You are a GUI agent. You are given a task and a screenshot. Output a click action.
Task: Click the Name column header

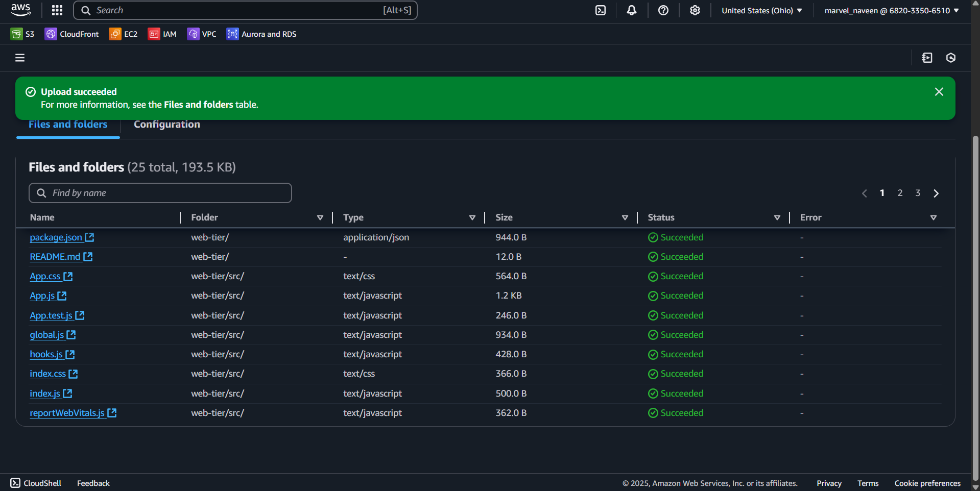pyautogui.click(x=42, y=217)
